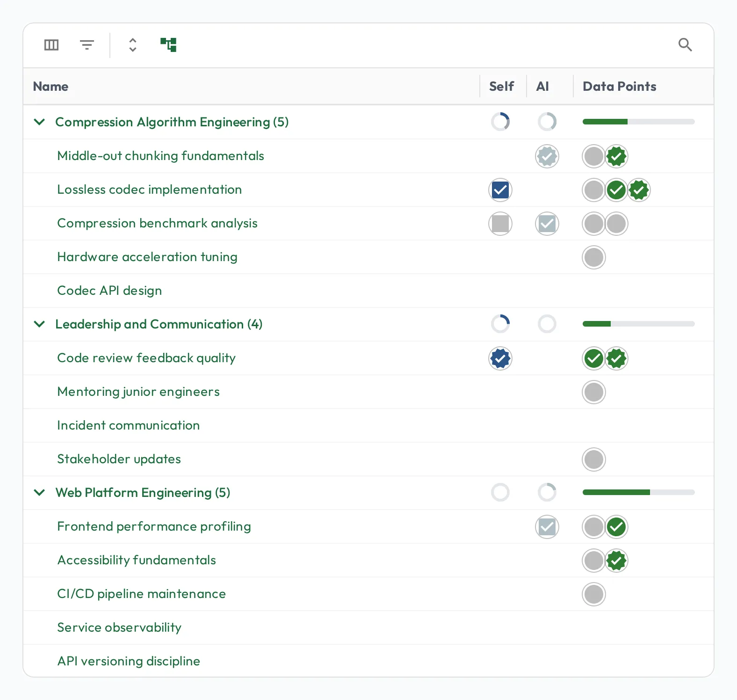Image resolution: width=737 pixels, height=700 pixels.
Task: Open API versioning discipline
Action: 129,661
